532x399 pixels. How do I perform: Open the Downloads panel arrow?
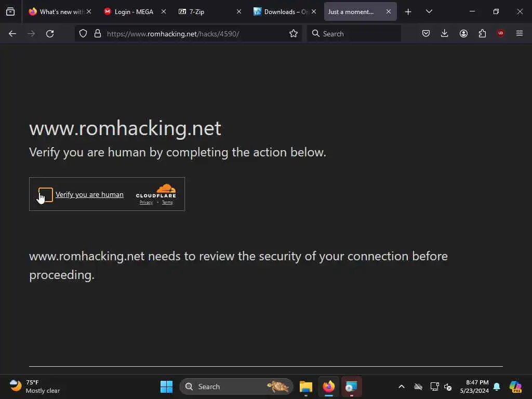(445, 33)
